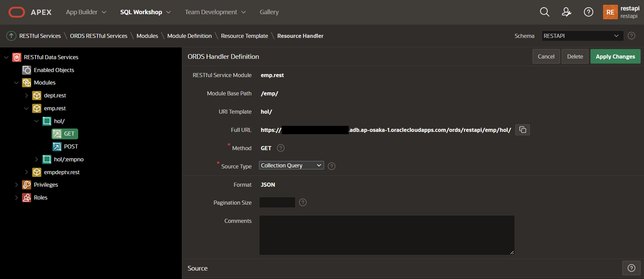Screen dimensions: 644x279
Task: Select the POST handler arrow icon
Action: 57,146
